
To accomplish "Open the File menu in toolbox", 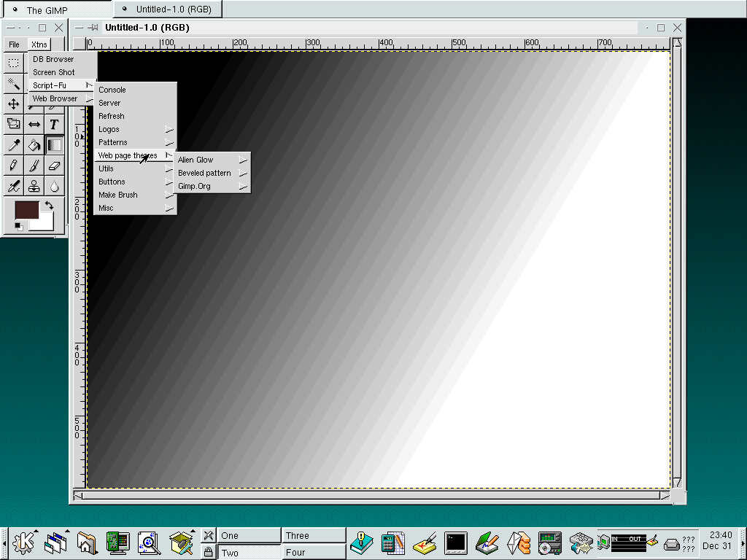I will 14,44.
